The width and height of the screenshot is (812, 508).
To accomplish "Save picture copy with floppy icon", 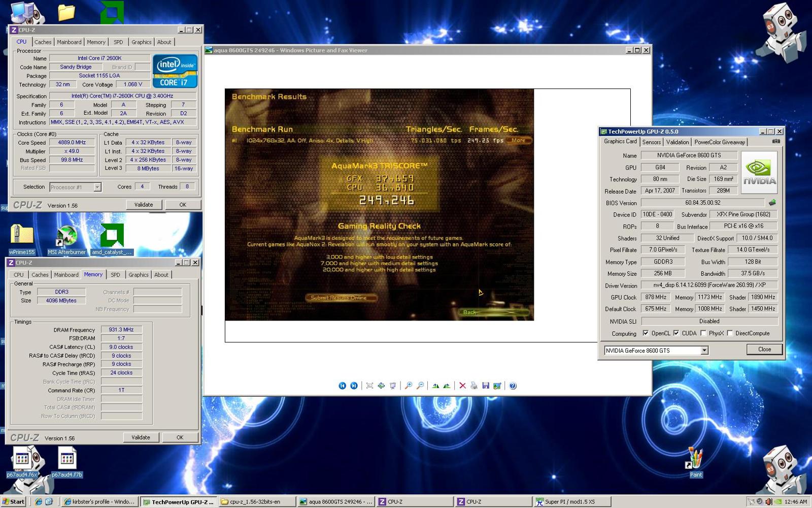I will 486,386.
